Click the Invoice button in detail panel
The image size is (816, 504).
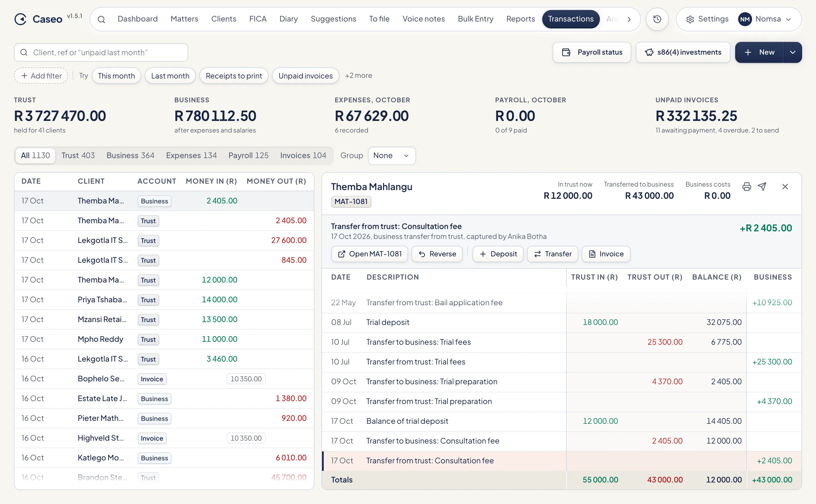[606, 254]
